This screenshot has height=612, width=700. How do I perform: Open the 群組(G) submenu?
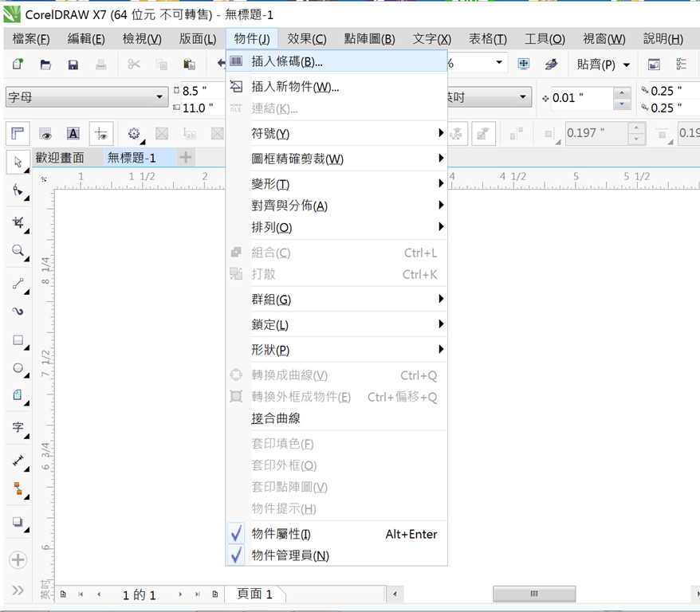point(336,300)
